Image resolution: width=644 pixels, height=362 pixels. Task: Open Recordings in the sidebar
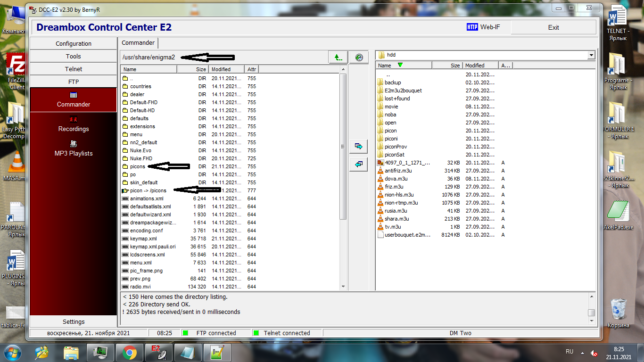[x=73, y=124]
